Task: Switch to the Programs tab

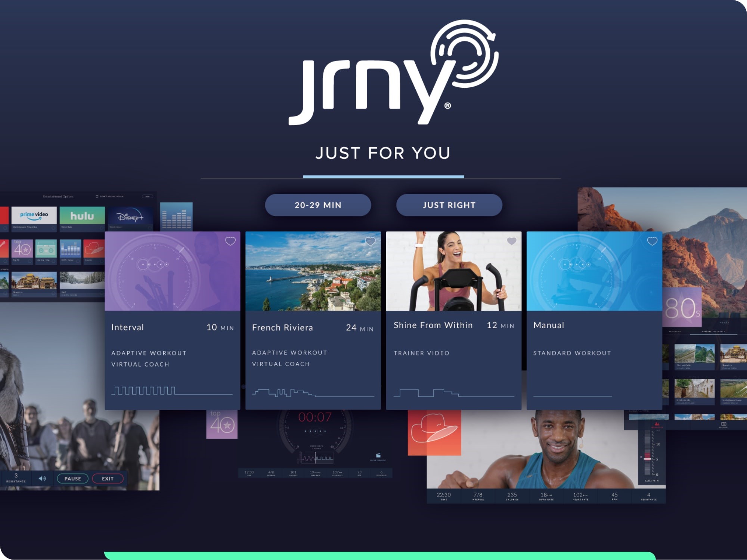Action: (675, 332)
